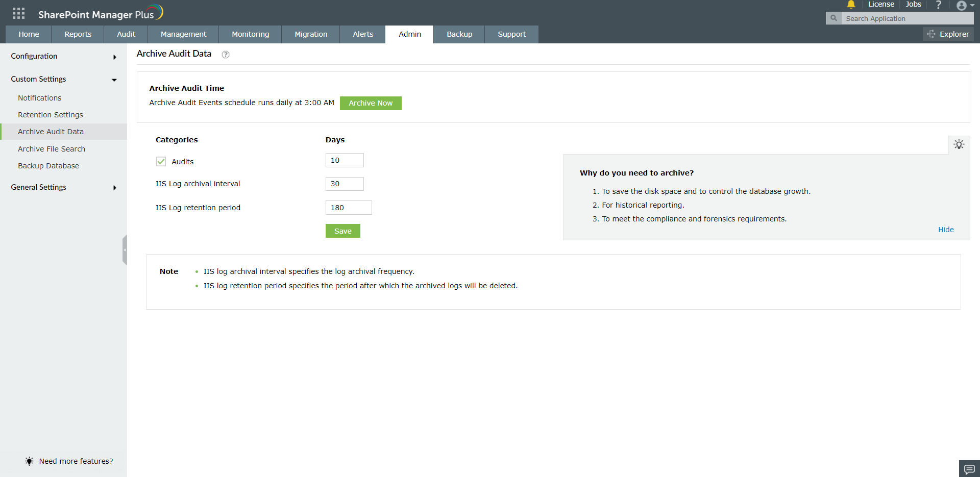Click the help icon beside Archive Audit Data title
This screenshot has height=477, width=980.
[225, 55]
